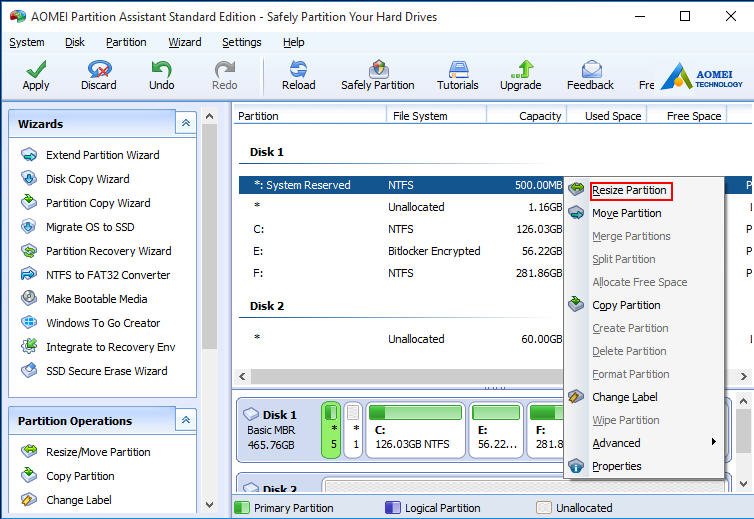Click the System Reserved disk map block

coord(331,430)
